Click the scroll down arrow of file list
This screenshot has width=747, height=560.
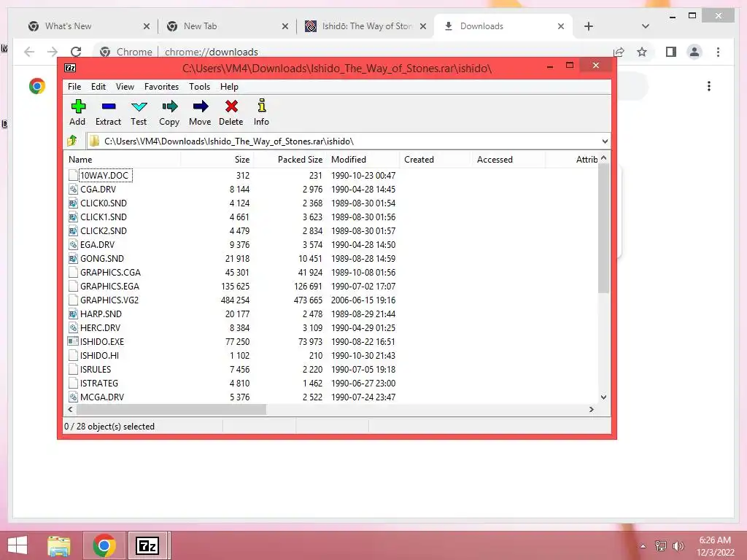point(603,397)
